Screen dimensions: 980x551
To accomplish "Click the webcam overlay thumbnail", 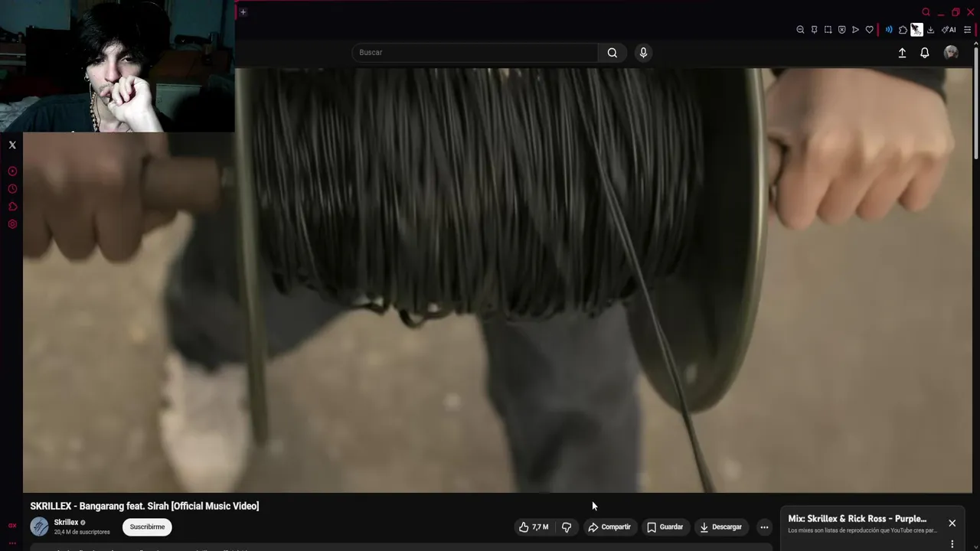I will tap(117, 66).
